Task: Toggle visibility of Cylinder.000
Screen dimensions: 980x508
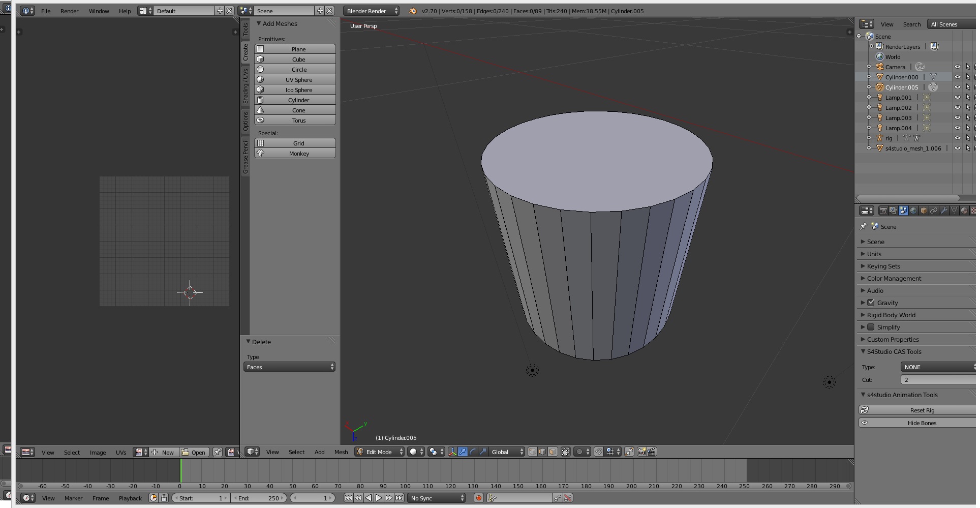Action: [958, 77]
